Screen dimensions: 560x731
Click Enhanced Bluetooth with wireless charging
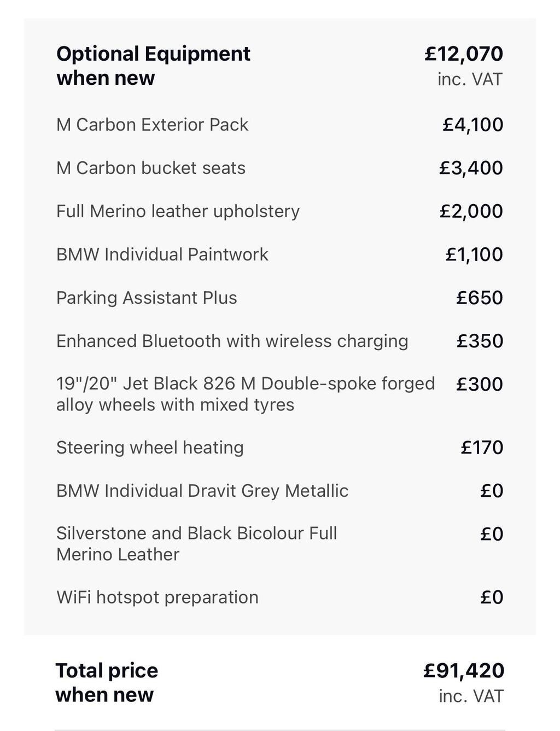click(x=232, y=341)
